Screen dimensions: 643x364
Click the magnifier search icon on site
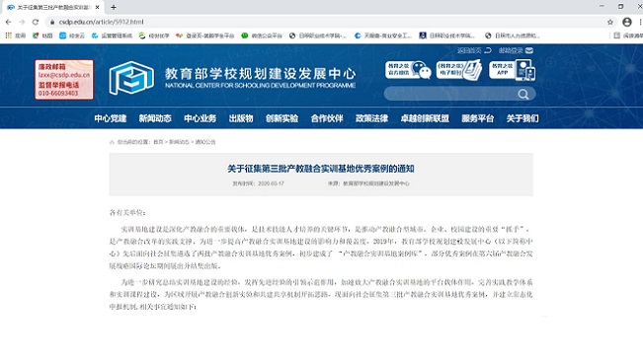pyautogui.click(x=522, y=95)
